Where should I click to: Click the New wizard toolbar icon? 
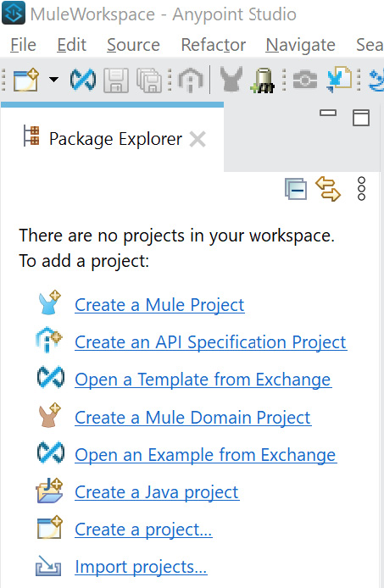click(x=26, y=80)
